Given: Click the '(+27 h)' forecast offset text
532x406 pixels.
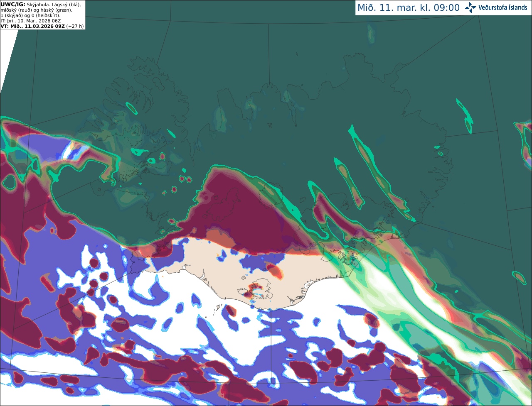Looking at the screenshot, I should point(75,26).
